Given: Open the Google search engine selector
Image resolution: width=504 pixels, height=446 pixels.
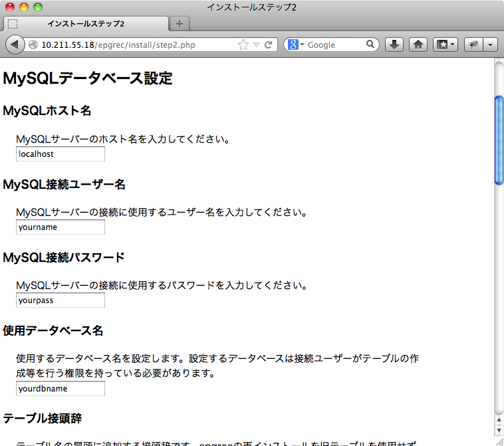Looking at the screenshot, I should (x=296, y=45).
